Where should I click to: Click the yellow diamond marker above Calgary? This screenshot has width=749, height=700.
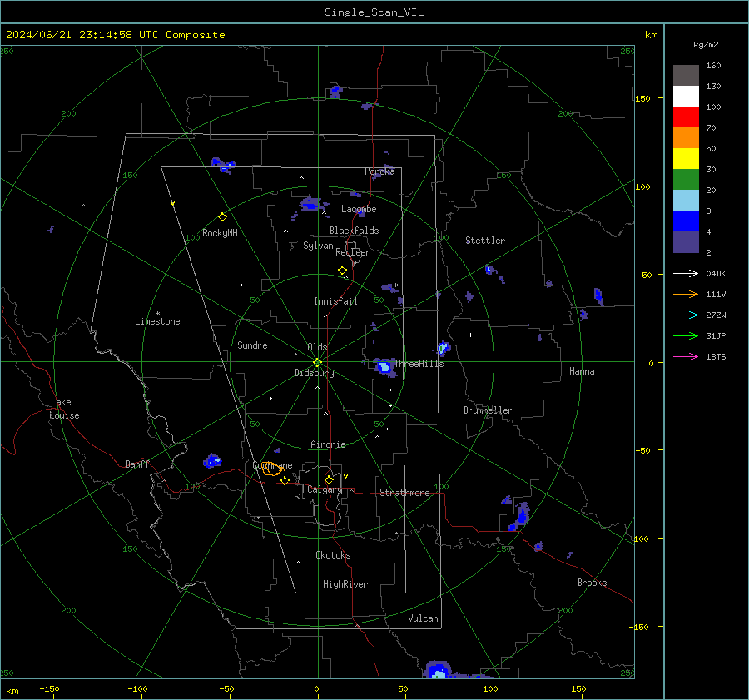(329, 479)
